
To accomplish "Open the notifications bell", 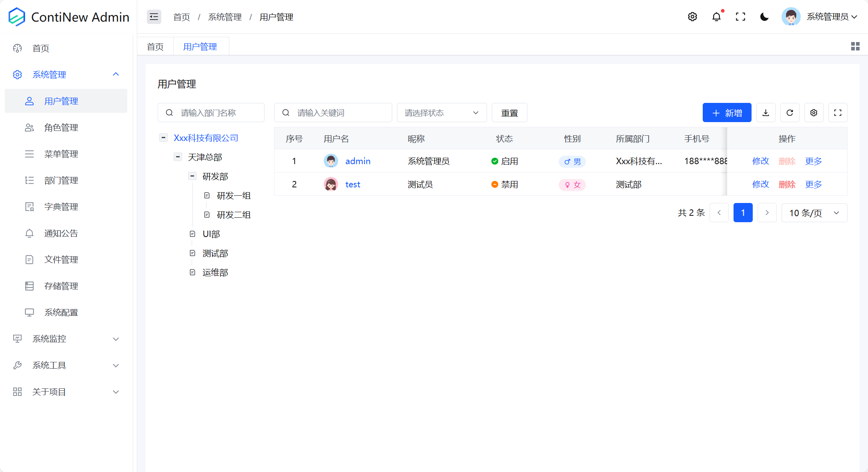I will [716, 17].
